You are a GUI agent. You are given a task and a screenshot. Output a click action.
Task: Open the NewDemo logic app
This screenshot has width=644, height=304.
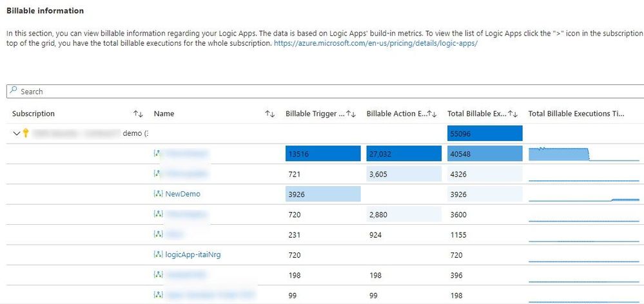click(x=183, y=194)
